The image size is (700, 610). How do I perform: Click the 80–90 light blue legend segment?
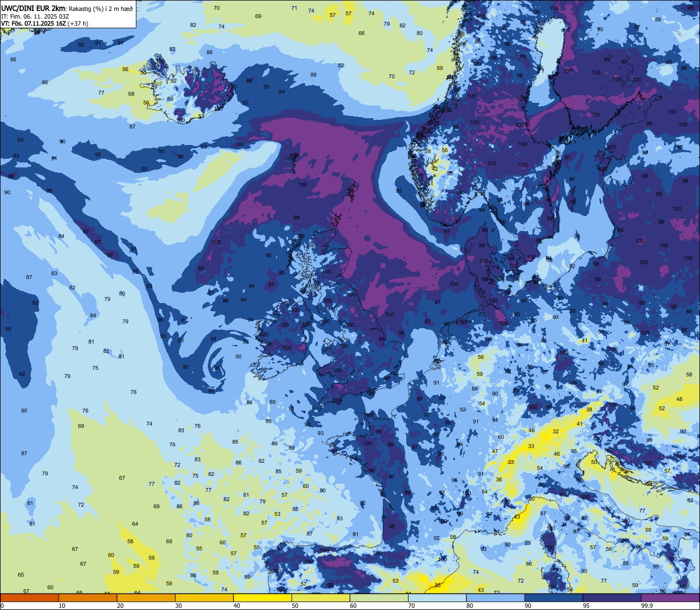(x=495, y=597)
